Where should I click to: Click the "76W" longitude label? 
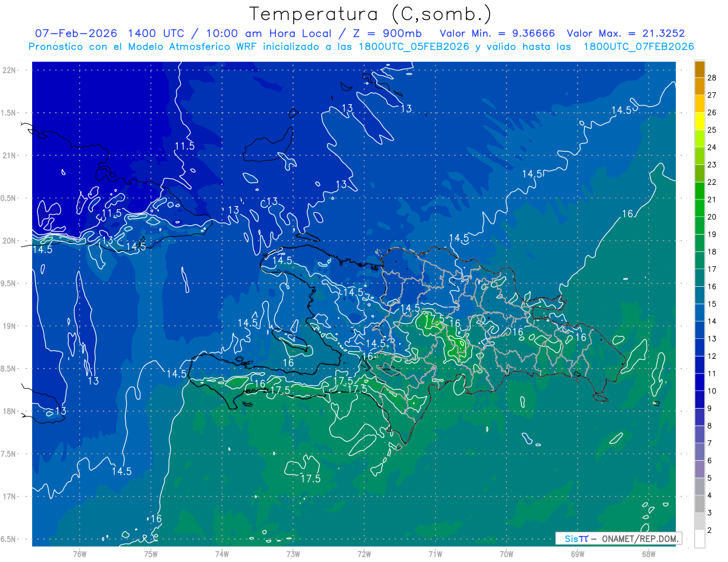79,554
